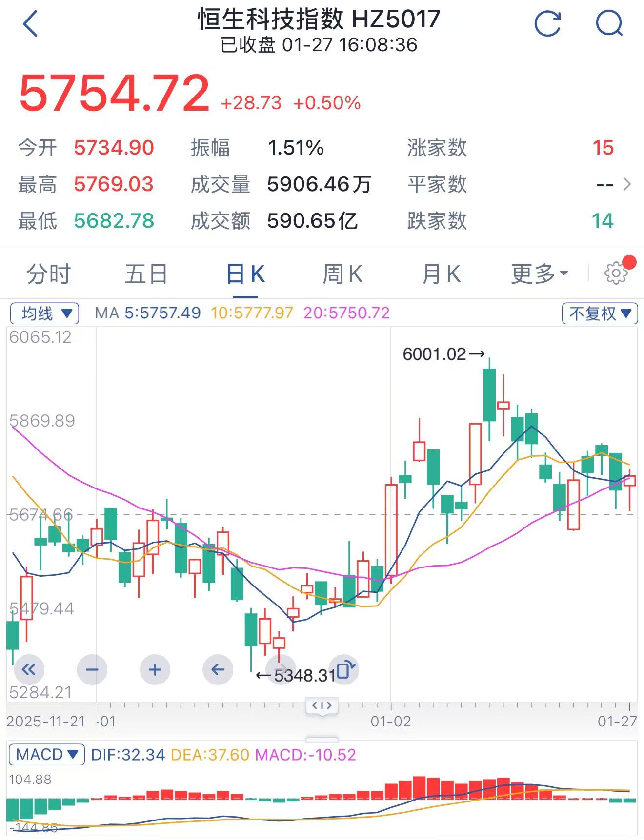
Task: Tap the 01-27 end date label
Action: coord(618,721)
